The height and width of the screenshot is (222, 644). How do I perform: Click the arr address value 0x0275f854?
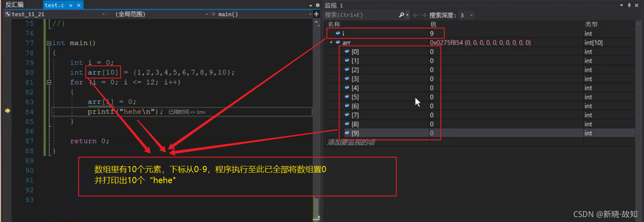(446, 43)
